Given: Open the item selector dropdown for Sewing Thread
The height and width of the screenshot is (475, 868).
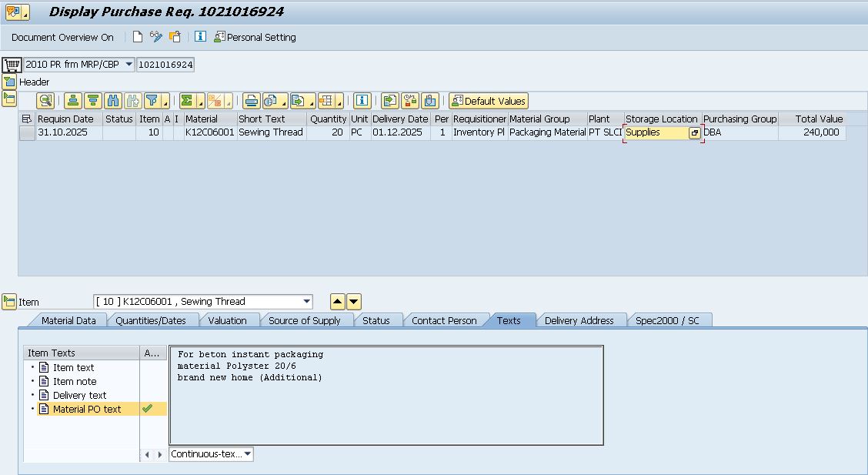Looking at the screenshot, I should (307, 302).
